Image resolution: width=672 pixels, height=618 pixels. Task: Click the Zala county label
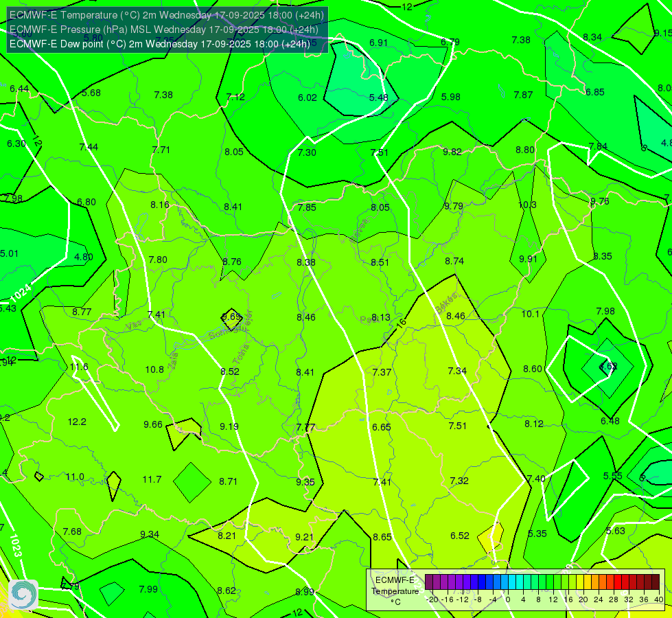tap(173, 360)
